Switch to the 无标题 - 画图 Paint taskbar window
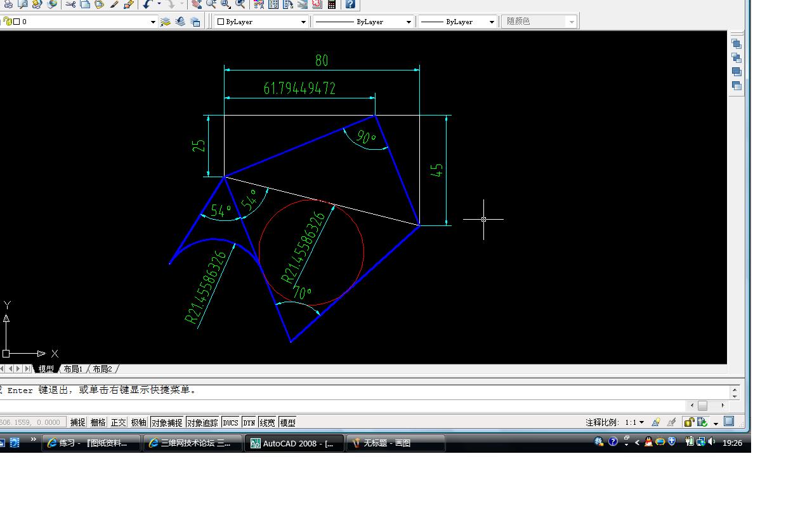 [396, 443]
